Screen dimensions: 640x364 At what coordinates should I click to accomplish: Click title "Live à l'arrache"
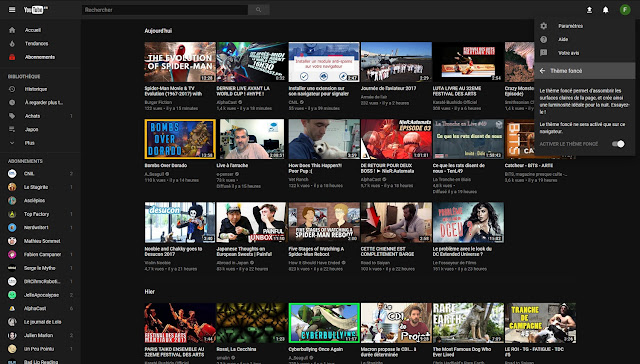232,165
